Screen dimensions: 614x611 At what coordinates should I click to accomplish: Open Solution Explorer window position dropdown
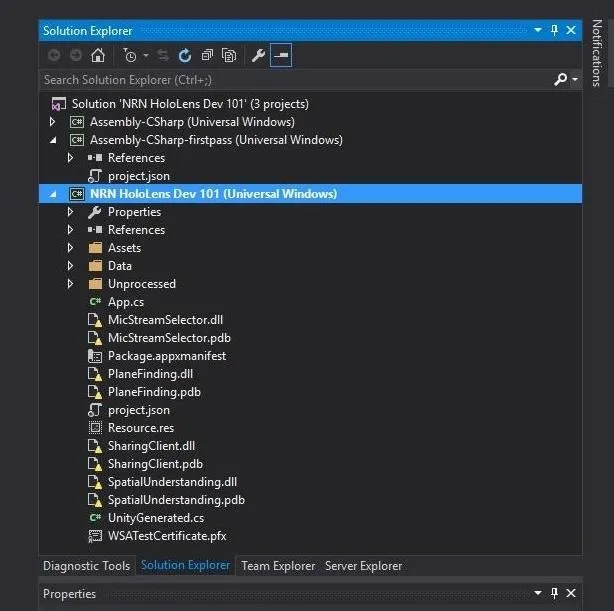(x=538, y=30)
